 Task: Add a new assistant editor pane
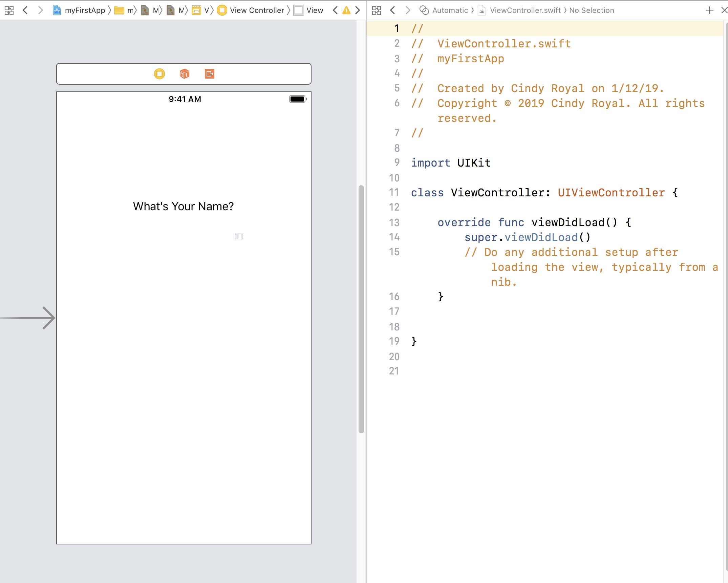tap(709, 10)
